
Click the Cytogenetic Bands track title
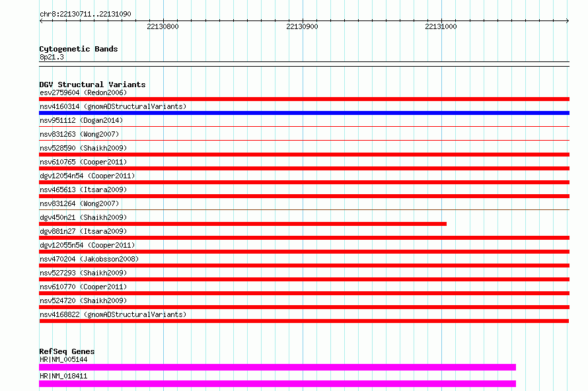[x=79, y=49]
